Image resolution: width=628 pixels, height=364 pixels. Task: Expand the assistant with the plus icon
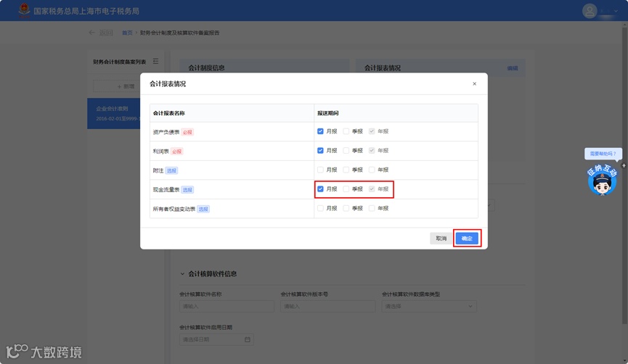point(624,165)
